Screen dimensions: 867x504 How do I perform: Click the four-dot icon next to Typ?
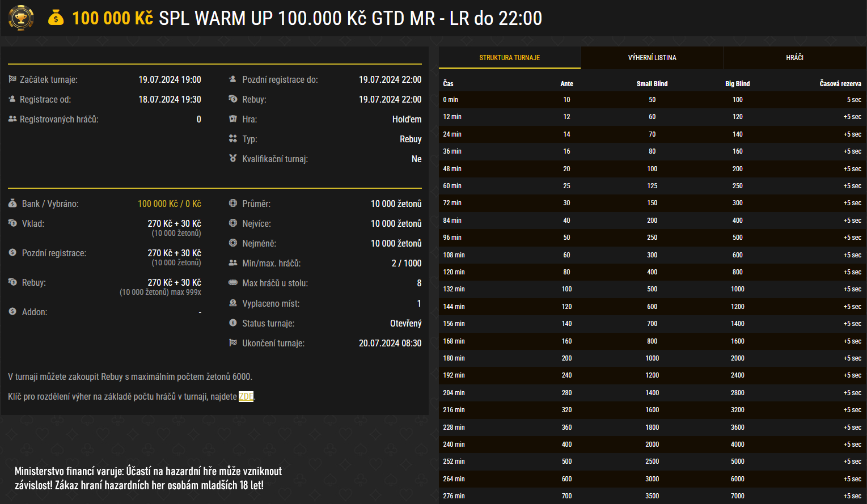232,139
